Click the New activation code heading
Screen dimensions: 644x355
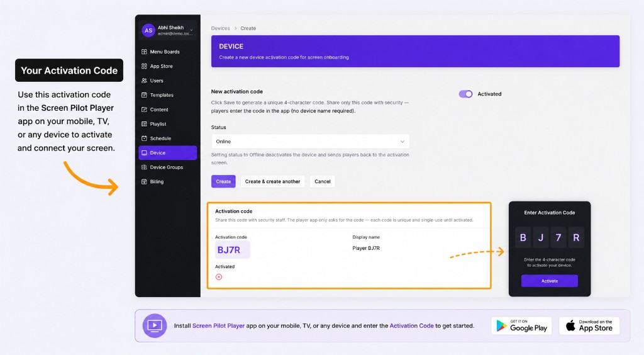(237, 92)
